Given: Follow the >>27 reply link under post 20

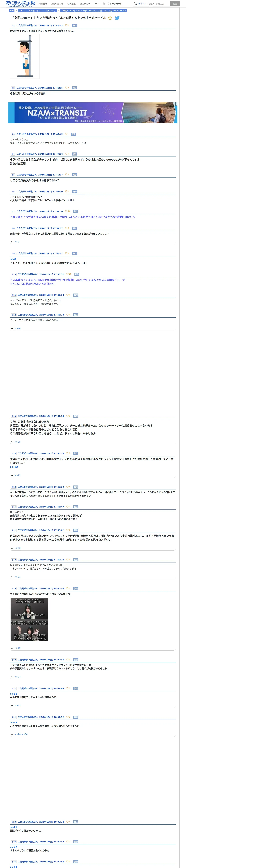Looking at the screenshot, I should point(17,677).
